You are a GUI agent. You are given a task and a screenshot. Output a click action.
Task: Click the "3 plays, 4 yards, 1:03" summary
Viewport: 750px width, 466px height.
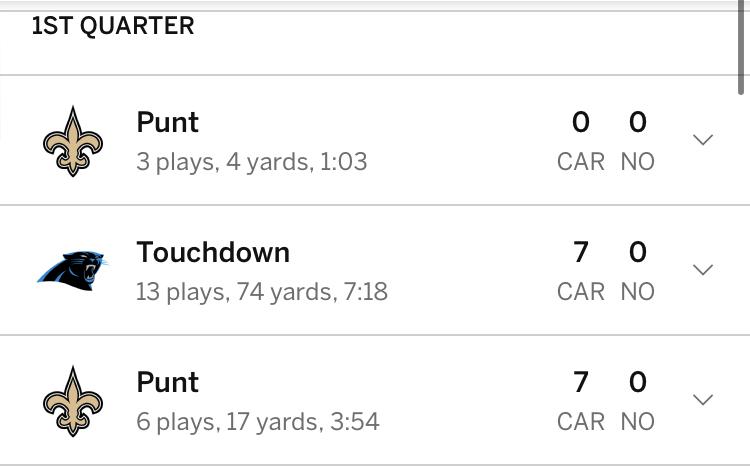(x=251, y=161)
